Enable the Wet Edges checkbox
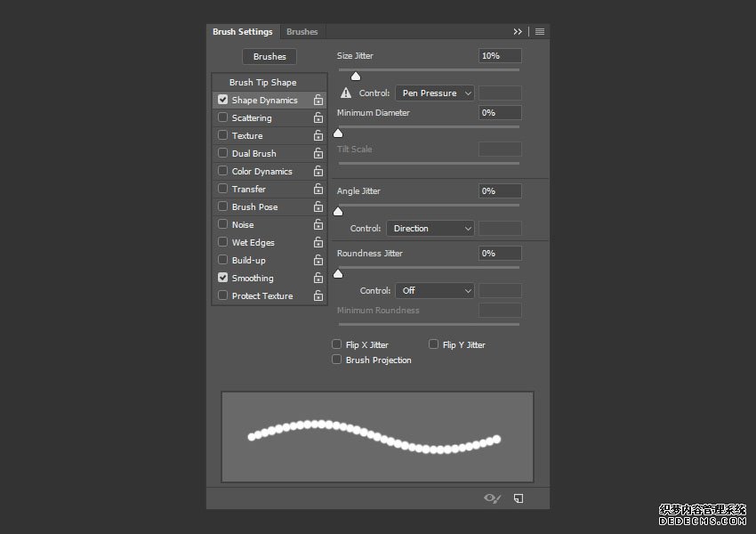The width and height of the screenshot is (756, 534). point(222,242)
